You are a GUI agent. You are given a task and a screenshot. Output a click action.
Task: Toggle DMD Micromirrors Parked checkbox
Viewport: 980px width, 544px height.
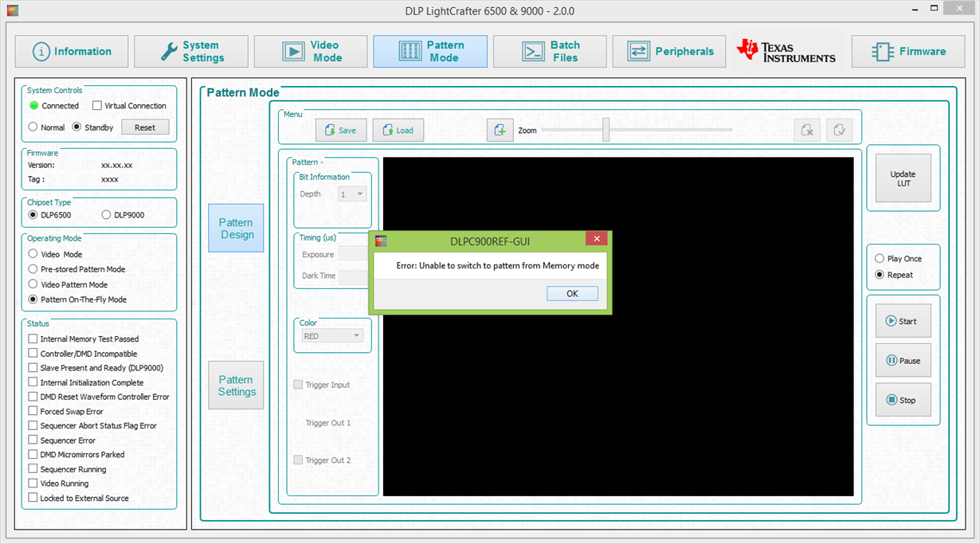click(x=33, y=455)
